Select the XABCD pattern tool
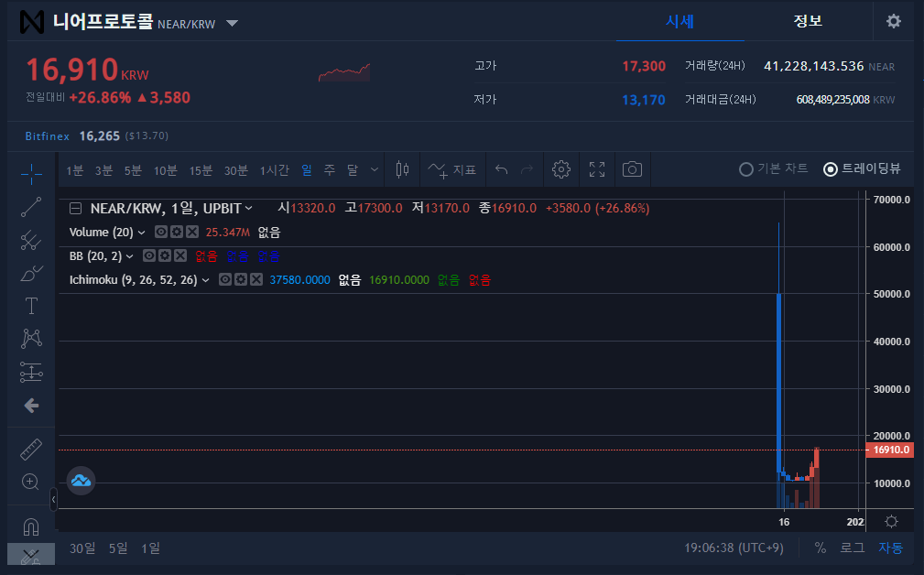Screen dimensions: 924x575 [x=31, y=338]
